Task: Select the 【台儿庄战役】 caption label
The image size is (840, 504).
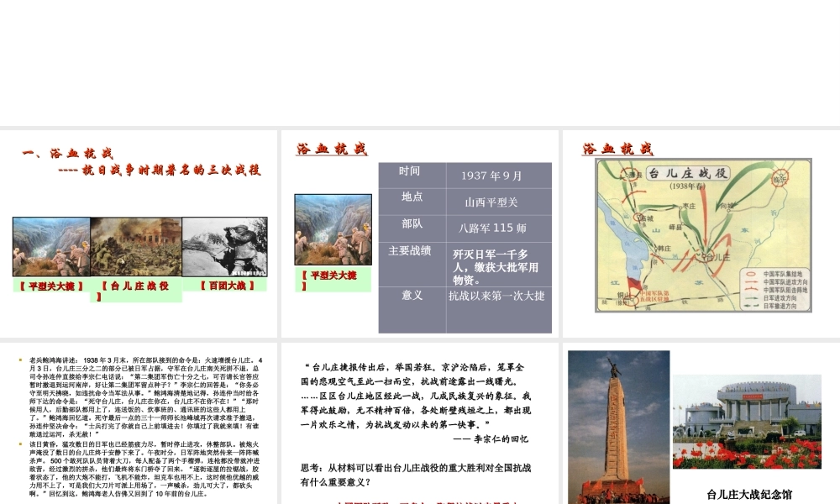Action: coord(136,291)
